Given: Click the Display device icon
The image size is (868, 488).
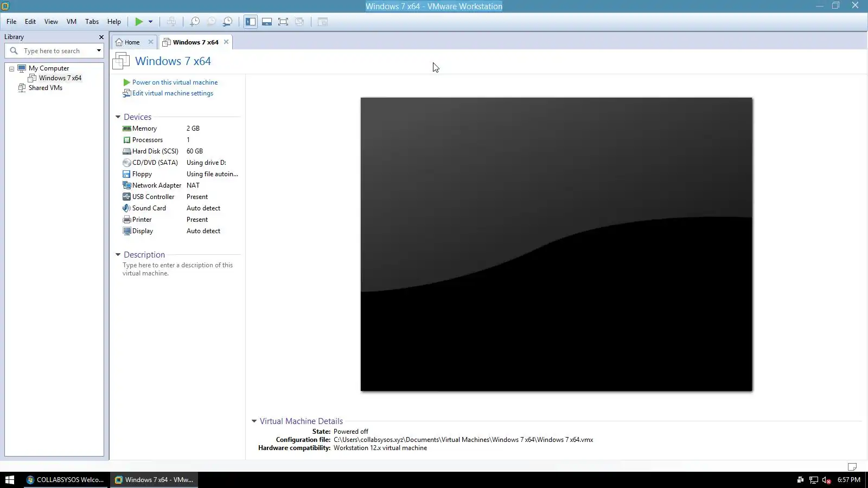Looking at the screenshot, I should 127,231.
